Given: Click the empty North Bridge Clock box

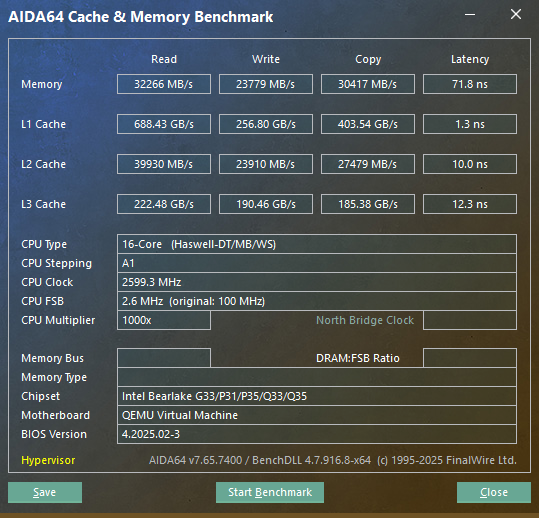Looking at the screenshot, I should click(470, 320).
